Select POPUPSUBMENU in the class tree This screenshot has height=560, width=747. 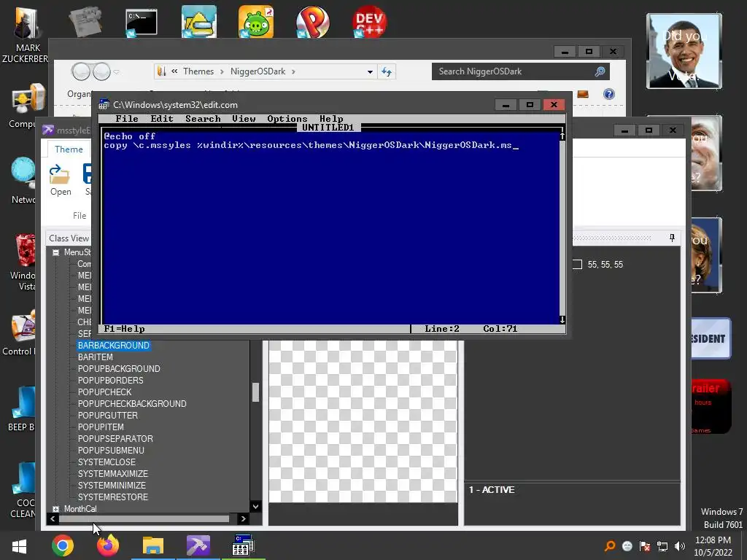111,451
